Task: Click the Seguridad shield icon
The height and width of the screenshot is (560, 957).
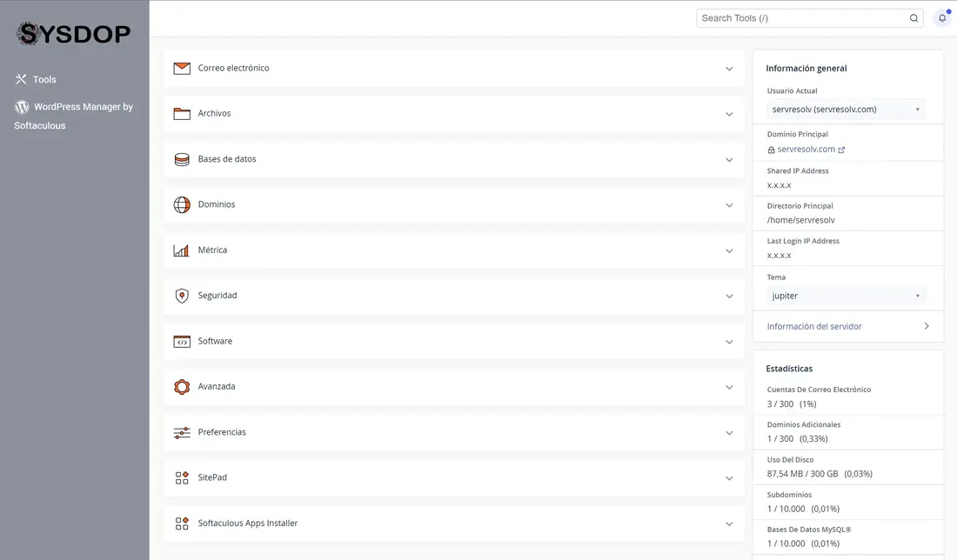Action: (x=182, y=296)
